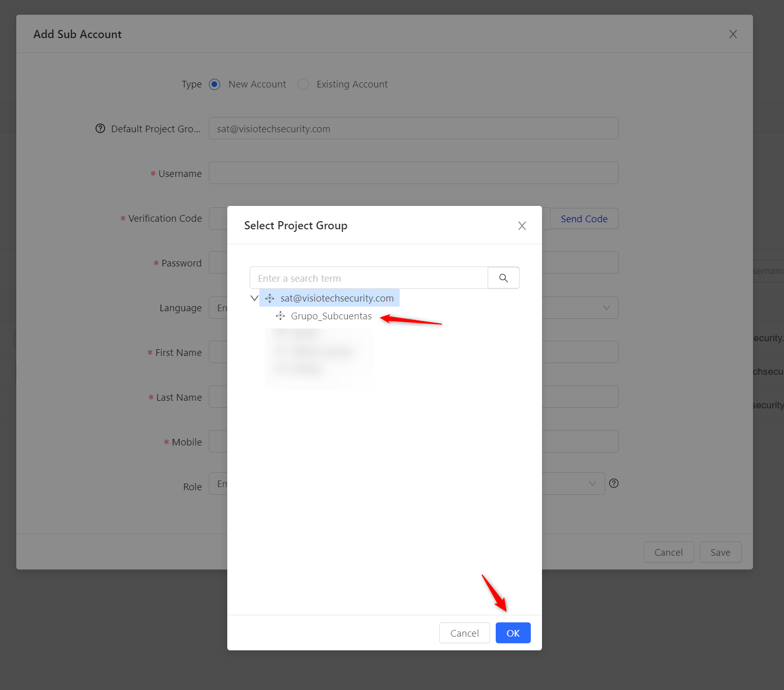Select the New Account radio button

[x=215, y=84]
